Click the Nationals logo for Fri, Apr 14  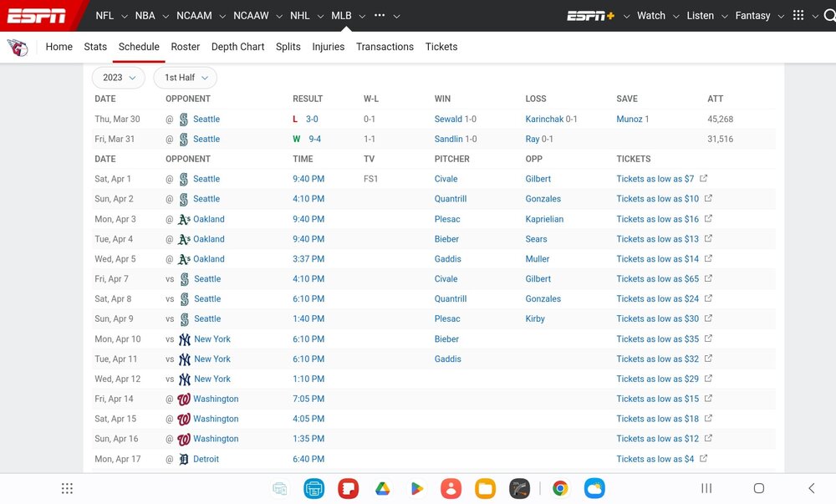coord(184,399)
